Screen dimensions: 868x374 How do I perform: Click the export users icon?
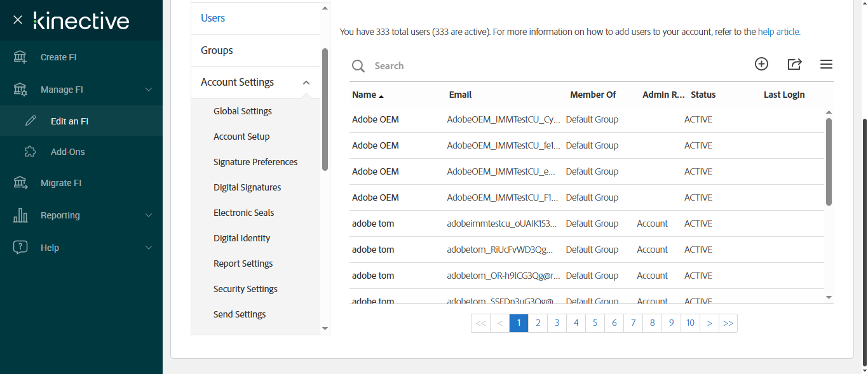794,64
